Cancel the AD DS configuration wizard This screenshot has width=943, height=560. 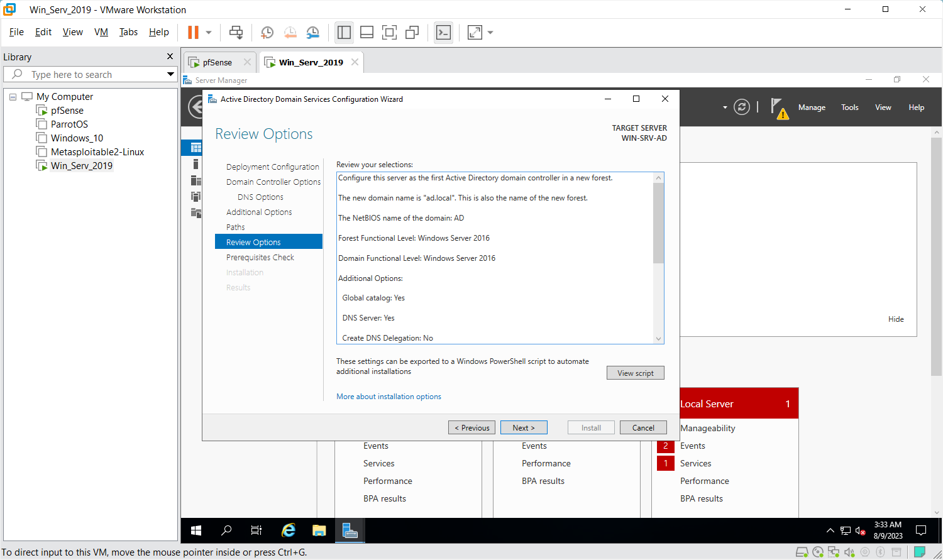(643, 427)
